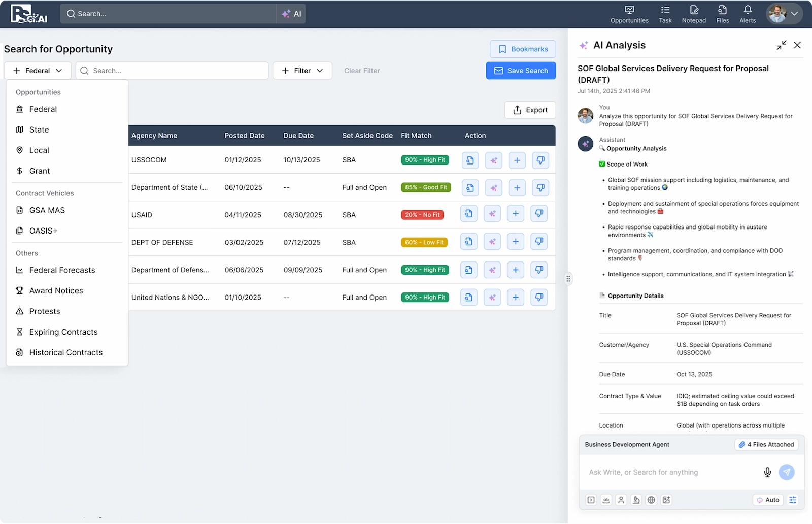Open Protests menu item
This screenshot has height=524, width=812.
click(67, 311)
